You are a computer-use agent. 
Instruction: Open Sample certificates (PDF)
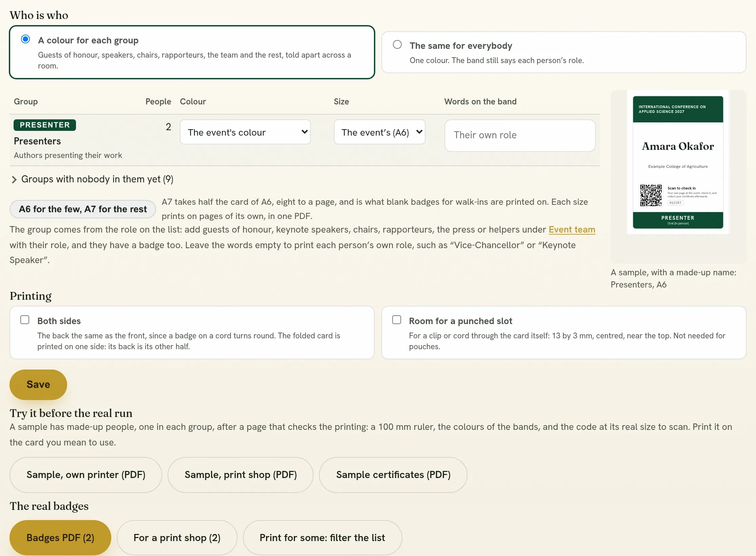(393, 475)
